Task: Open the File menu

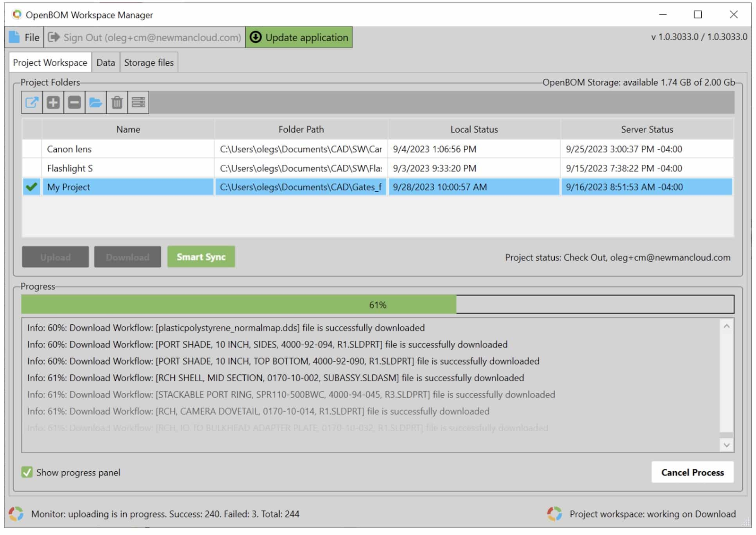Action: 25,37
